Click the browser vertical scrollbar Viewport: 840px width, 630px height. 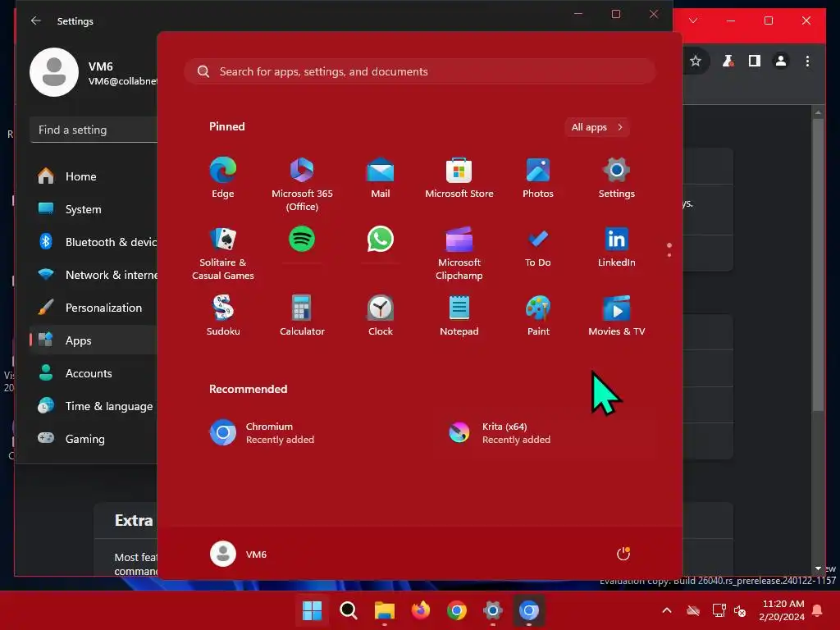point(818,265)
